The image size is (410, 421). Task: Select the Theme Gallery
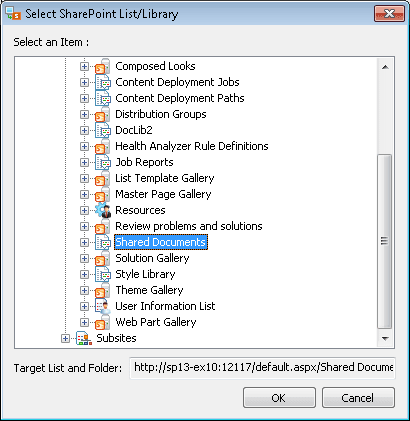[x=149, y=290]
